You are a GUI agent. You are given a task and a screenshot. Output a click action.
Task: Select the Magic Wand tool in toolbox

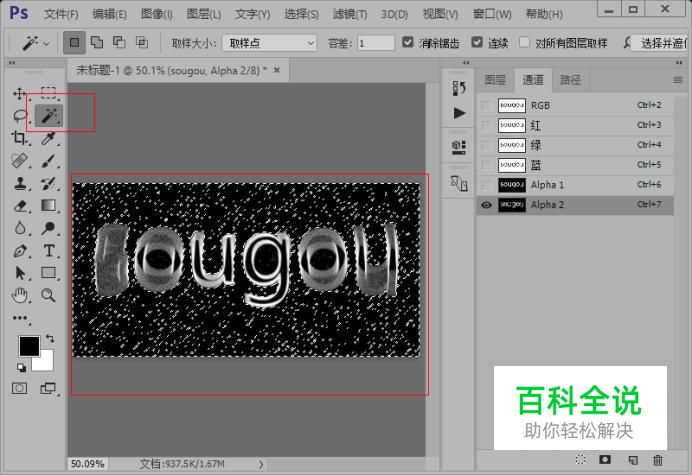pos(49,116)
